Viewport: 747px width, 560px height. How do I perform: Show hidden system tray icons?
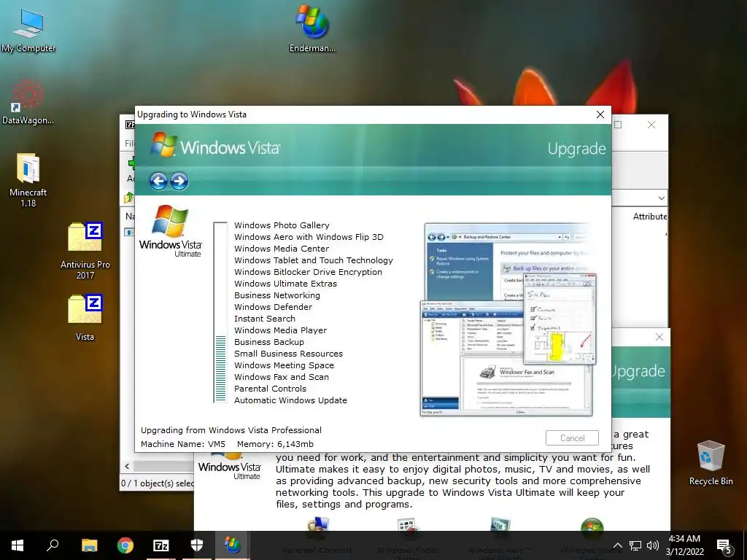coord(617,545)
